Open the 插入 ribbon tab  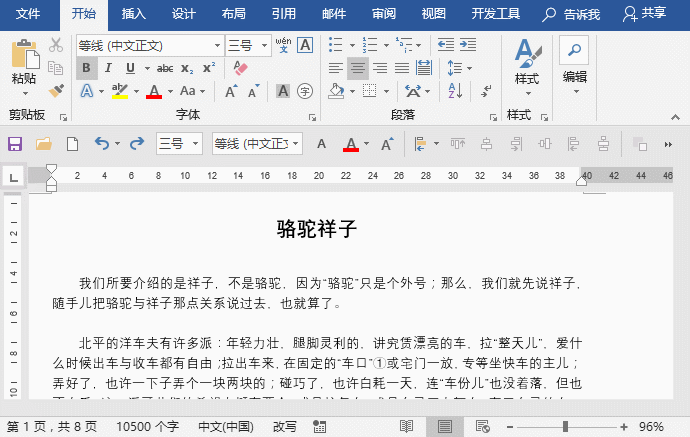[133, 14]
